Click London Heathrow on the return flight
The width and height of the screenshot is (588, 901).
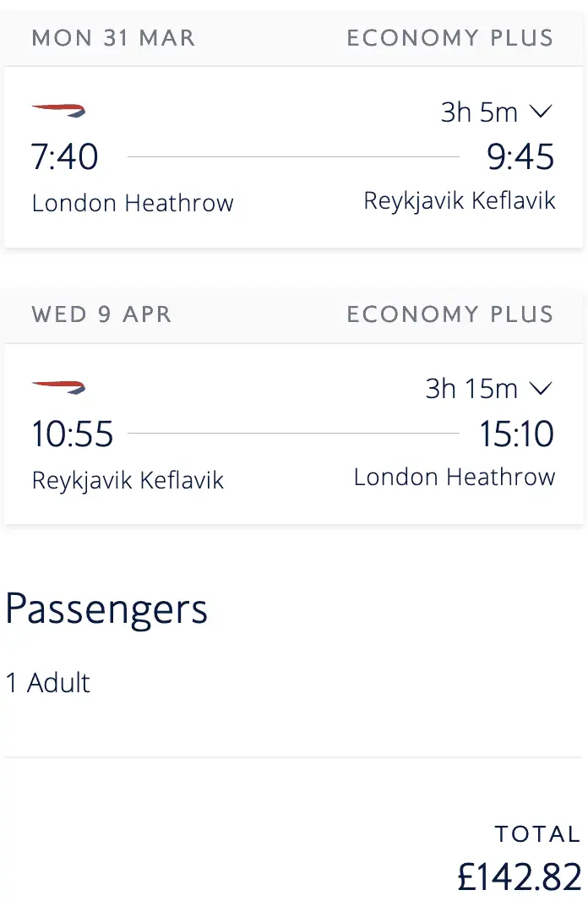[455, 478]
